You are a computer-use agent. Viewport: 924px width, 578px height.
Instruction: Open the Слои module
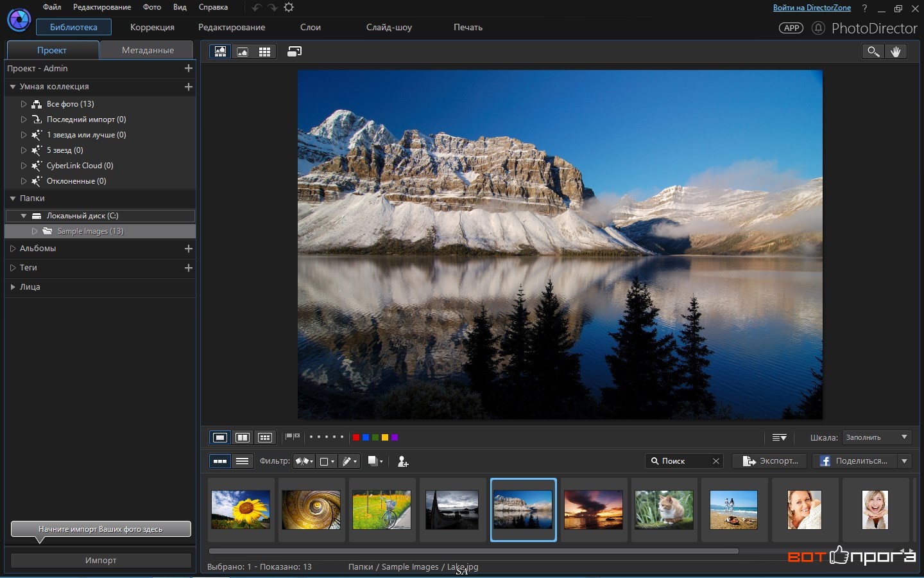pos(311,27)
